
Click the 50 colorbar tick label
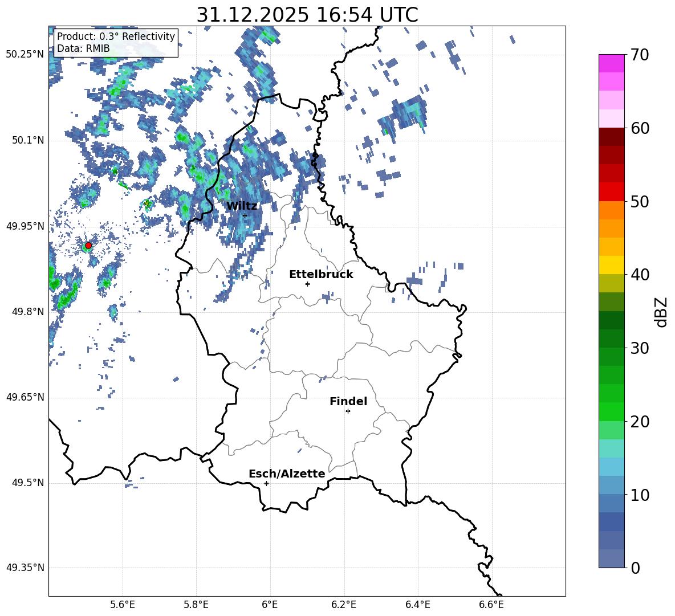[640, 201]
